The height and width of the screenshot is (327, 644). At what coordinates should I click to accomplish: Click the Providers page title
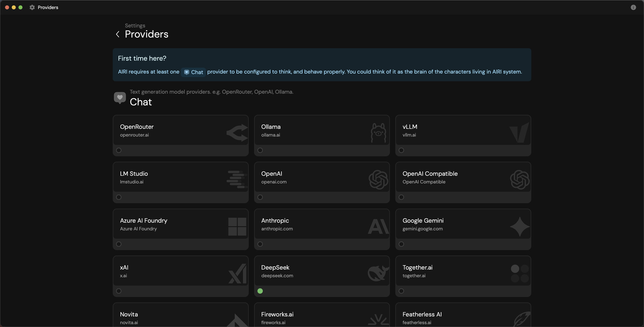tap(147, 34)
